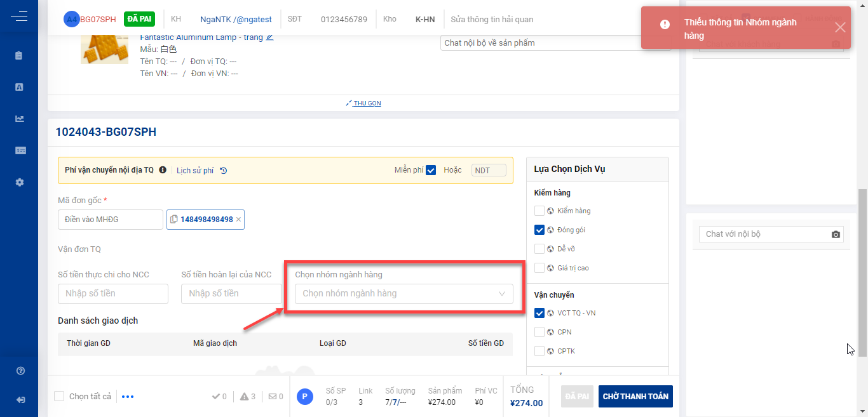Click Sửa thông tin hải quan
Image resolution: width=868 pixels, height=417 pixels.
point(491,19)
